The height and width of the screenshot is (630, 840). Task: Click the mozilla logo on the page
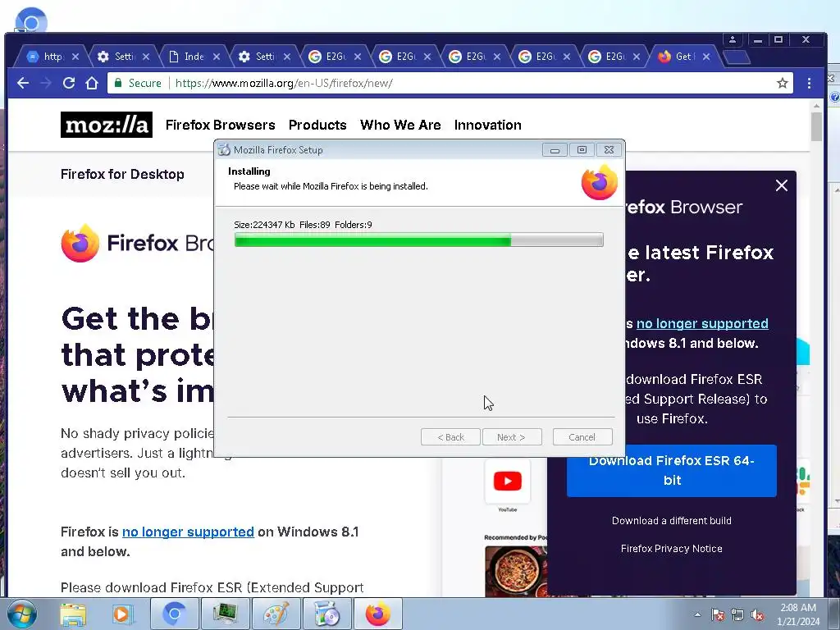click(x=107, y=125)
